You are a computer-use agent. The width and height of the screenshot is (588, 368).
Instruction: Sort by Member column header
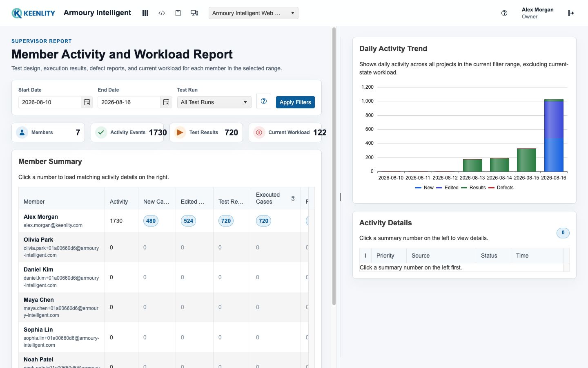(x=62, y=198)
